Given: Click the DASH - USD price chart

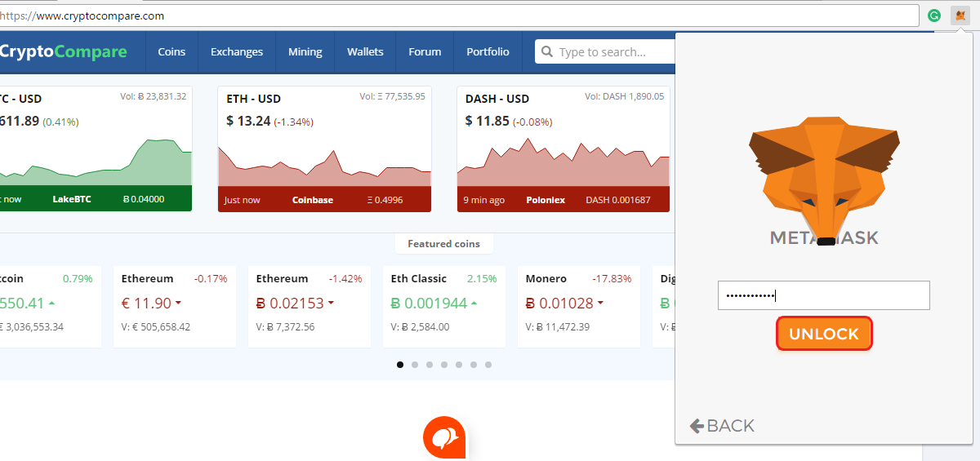Looking at the screenshot, I should pos(563,162).
